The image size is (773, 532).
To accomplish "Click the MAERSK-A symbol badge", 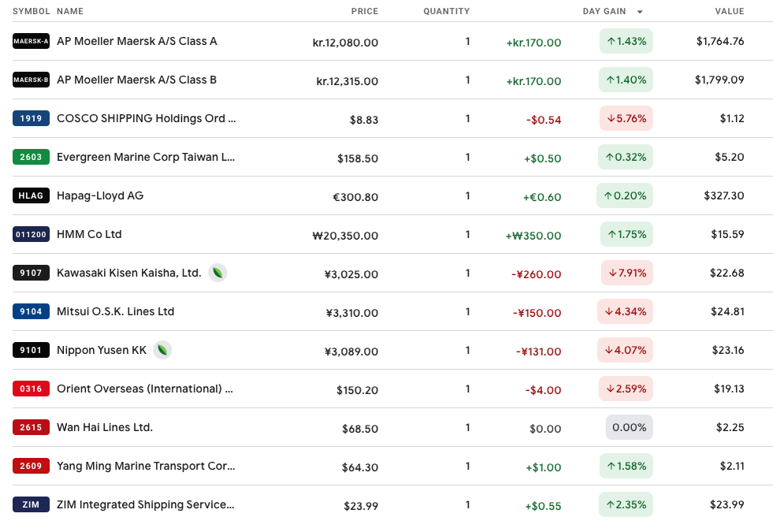I will (x=31, y=41).
